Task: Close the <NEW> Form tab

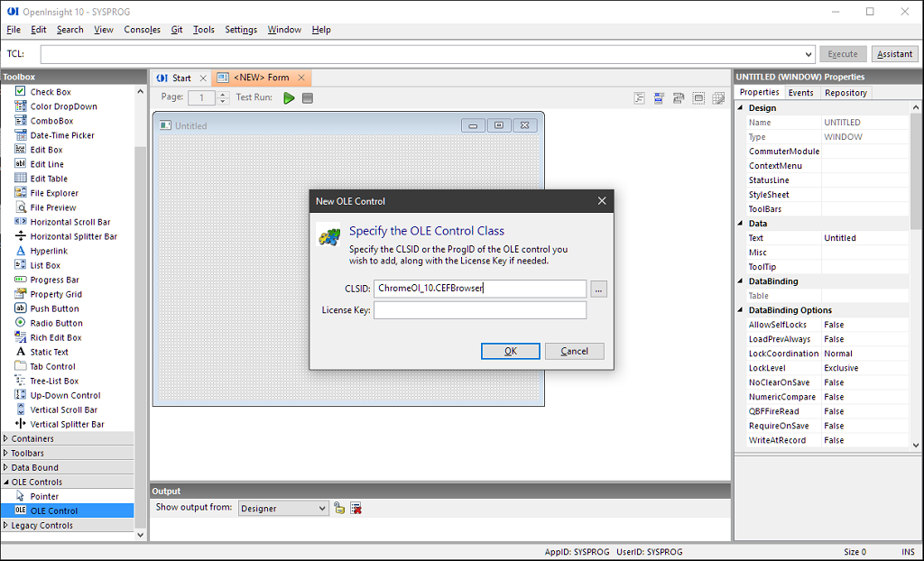Action: pyautogui.click(x=301, y=78)
